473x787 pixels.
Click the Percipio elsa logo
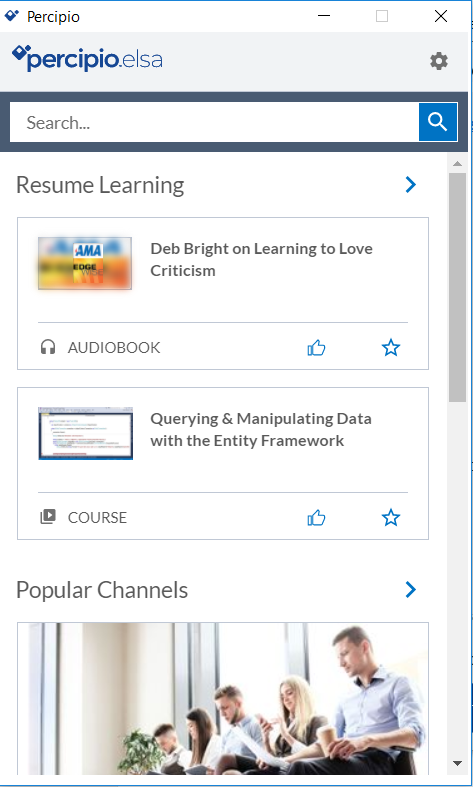(x=87, y=59)
